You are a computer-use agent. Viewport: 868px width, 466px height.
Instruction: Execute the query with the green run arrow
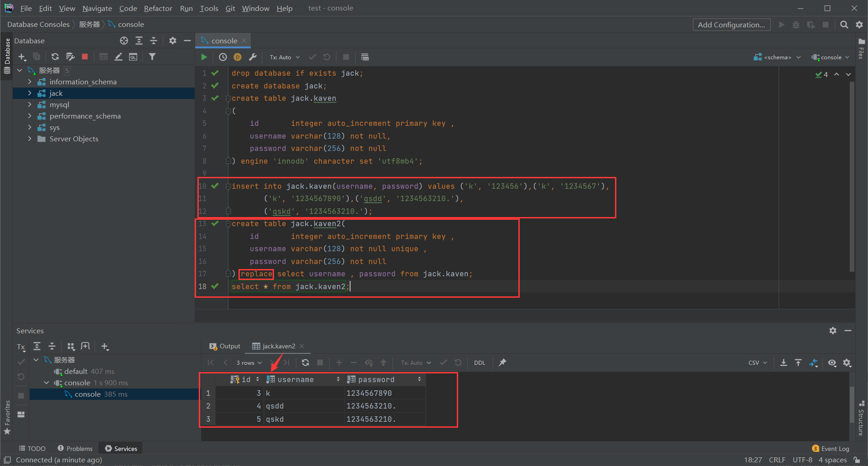pyautogui.click(x=204, y=57)
